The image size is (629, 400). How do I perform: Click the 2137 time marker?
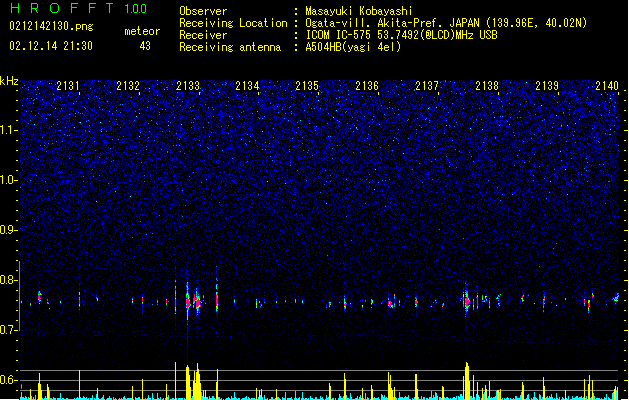pos(427,85)
